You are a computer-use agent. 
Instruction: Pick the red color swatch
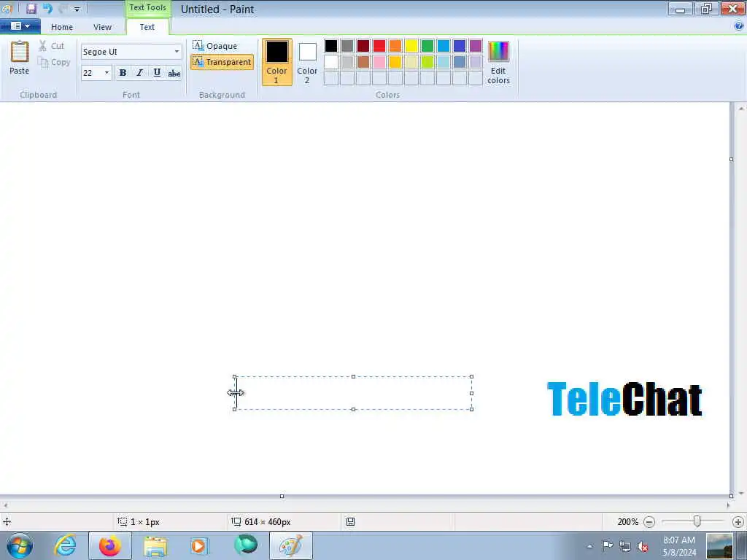click(x=379, y=46)
